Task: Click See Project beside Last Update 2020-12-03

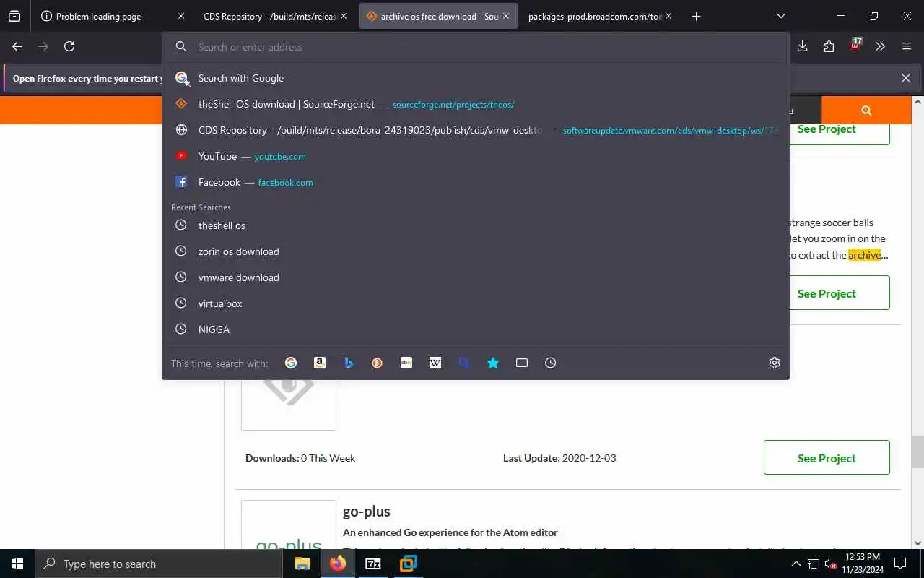Action: pyautogui.click(x=827, y=458)
